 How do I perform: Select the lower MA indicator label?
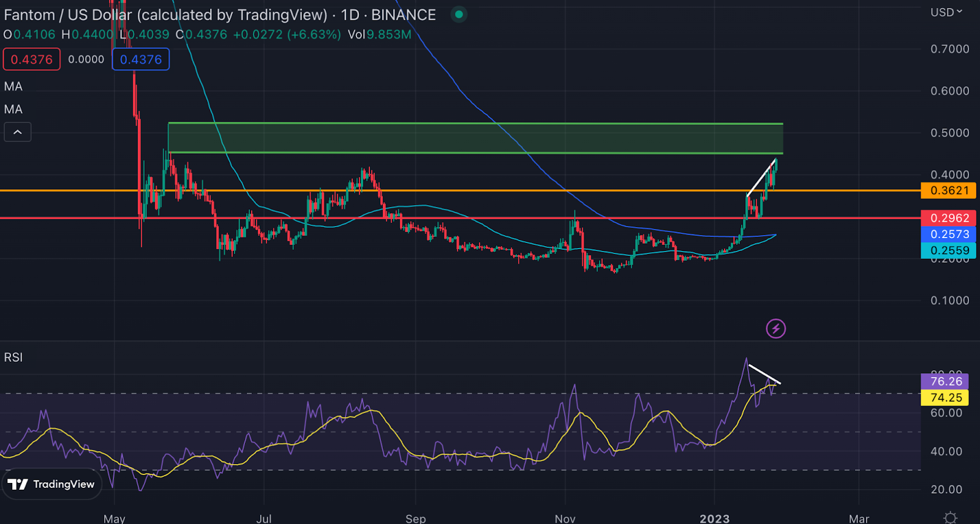13,109
